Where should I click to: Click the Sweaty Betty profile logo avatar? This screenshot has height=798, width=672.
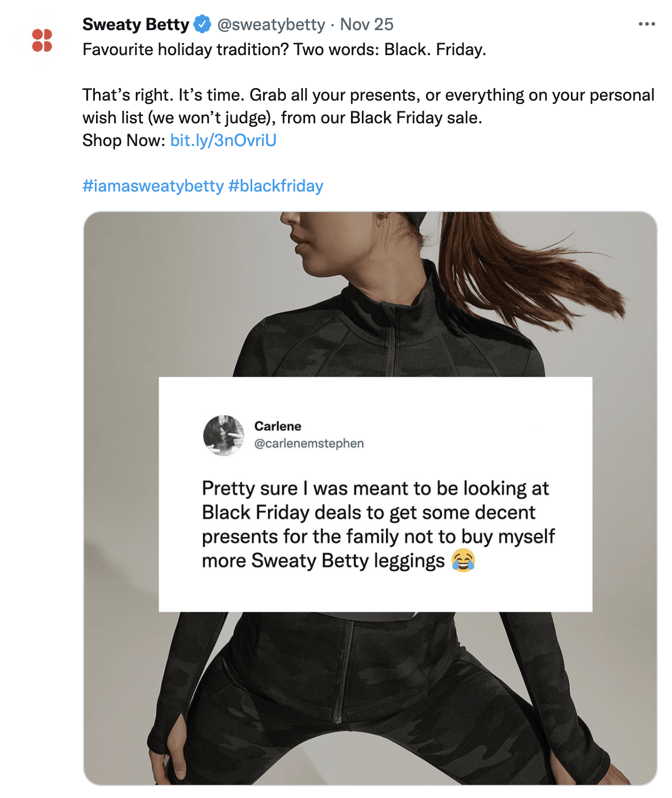coord(42,40)
